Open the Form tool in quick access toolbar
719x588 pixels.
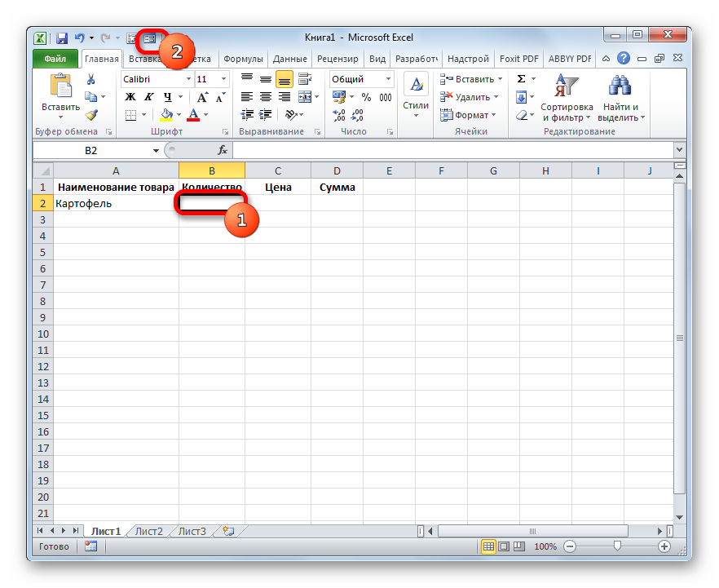[x=149, y=38]
